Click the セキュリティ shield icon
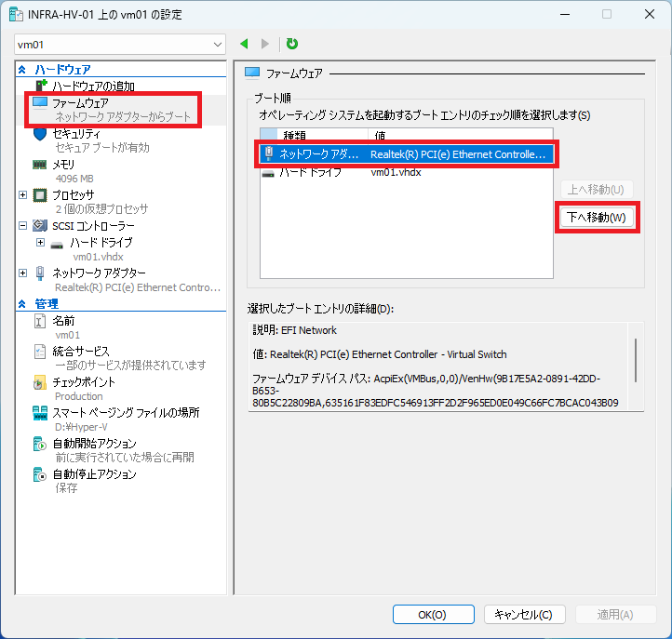 pyautogui.click(x=40, y=134)
